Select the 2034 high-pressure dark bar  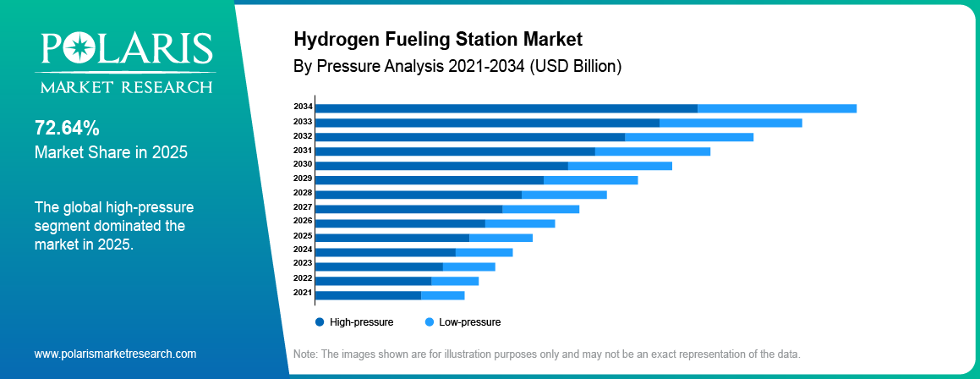point(506,109)
